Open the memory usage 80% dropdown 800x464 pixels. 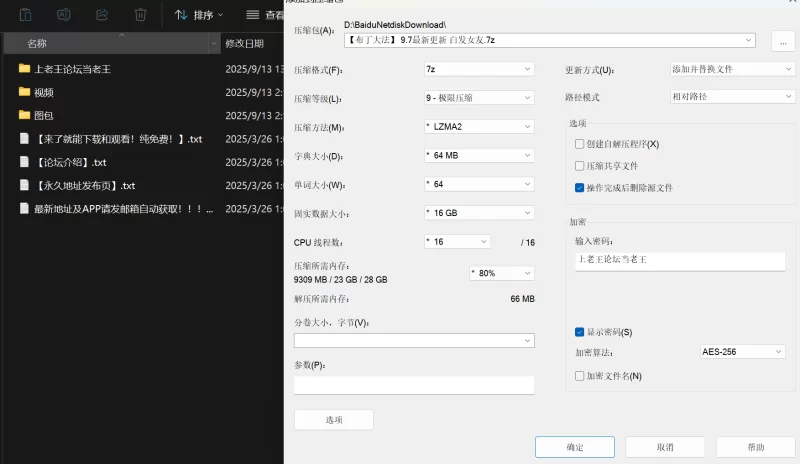point(502,273)
